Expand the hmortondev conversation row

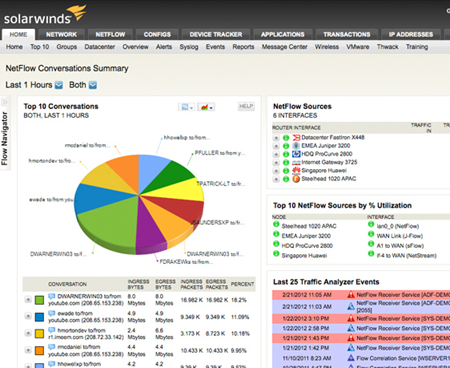(x=28, y=333)
